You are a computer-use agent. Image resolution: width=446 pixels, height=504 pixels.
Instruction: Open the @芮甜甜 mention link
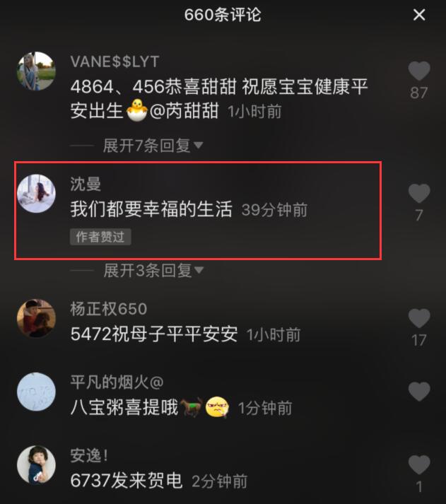tap(184, 111)
